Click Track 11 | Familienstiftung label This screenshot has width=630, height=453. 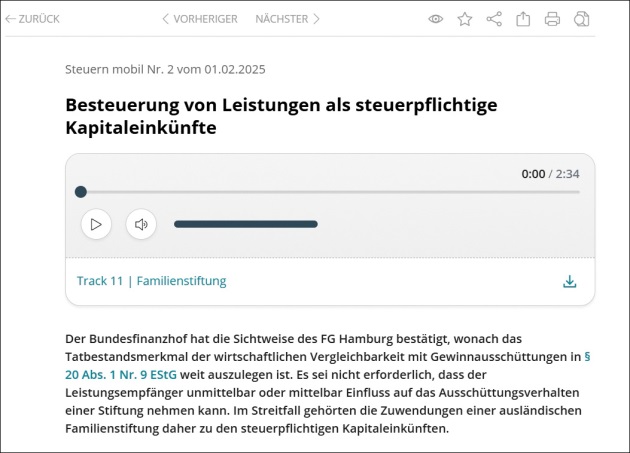[x=151, y=281]
